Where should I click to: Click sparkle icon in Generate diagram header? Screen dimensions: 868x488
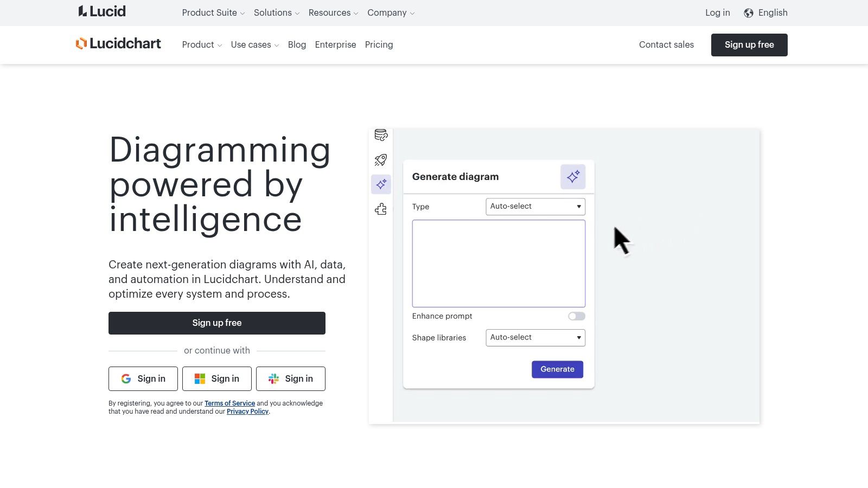click(x=573, y=177)
